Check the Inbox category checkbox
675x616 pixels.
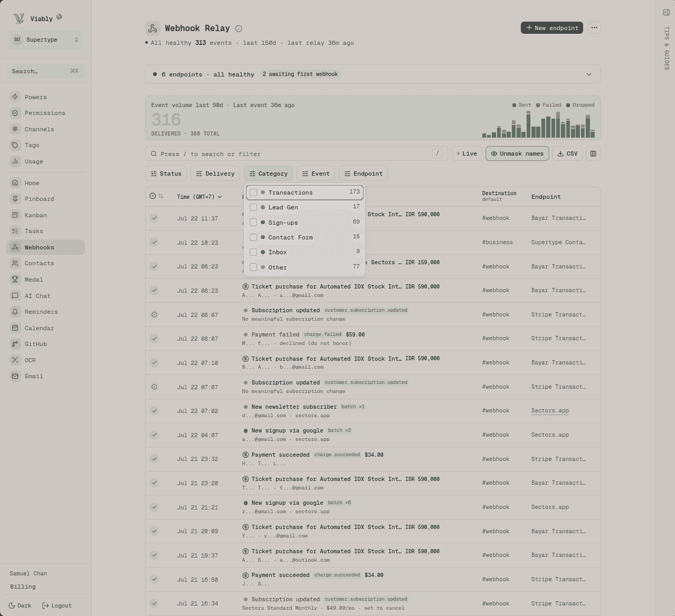point(253,252)
